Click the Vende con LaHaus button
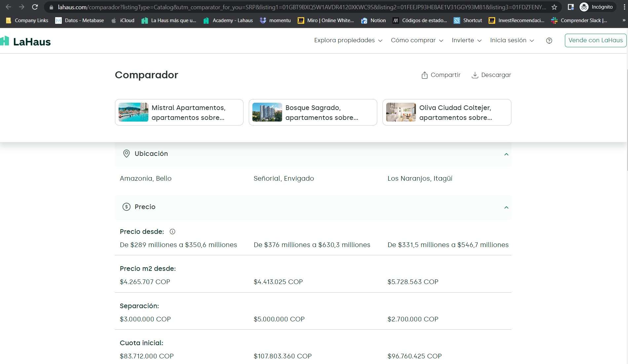Screen dimensions: 628x364 pos(595,40)
